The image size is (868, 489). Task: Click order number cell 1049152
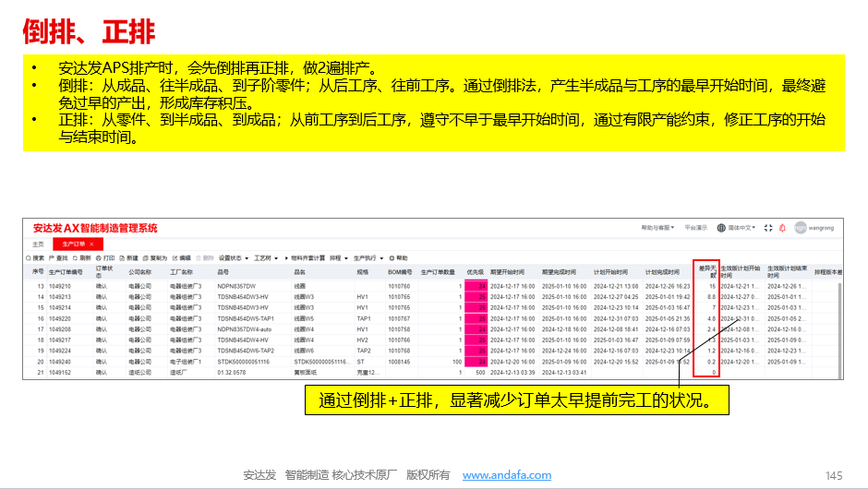pos(60,372)
